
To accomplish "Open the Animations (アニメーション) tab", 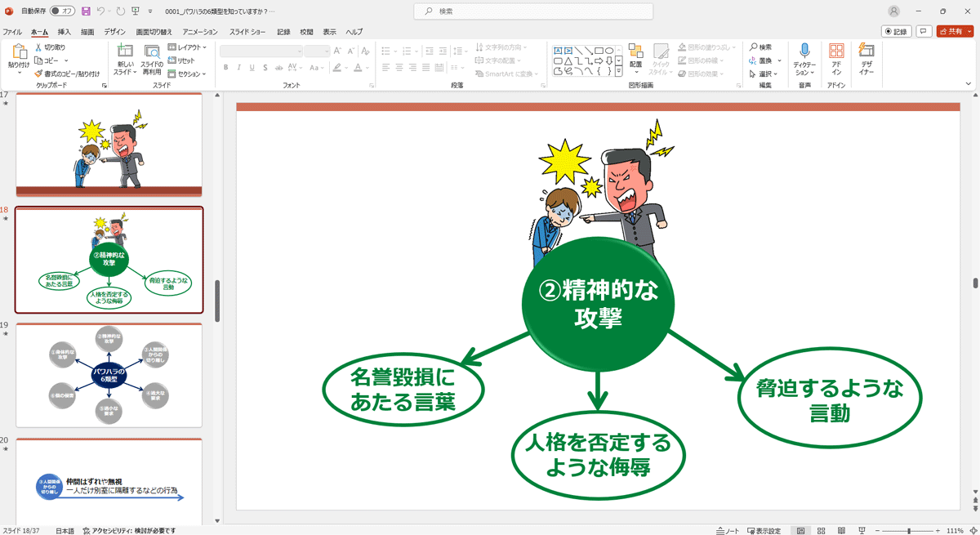I will pos(200,32).
